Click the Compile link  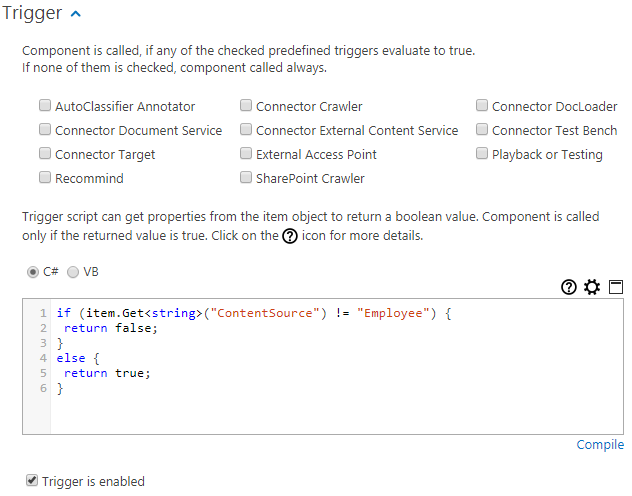[x=600, y=445]
